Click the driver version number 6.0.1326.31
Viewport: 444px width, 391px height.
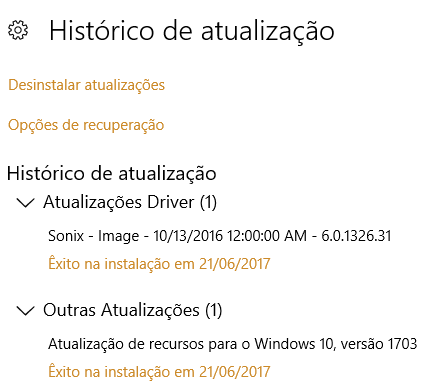(x=356, y=236)
